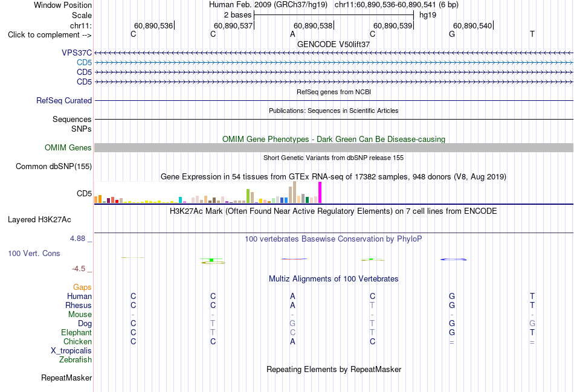Click the '2 bases' scale bar label
This screenshot has height=392, width=574.
(238, 15)
